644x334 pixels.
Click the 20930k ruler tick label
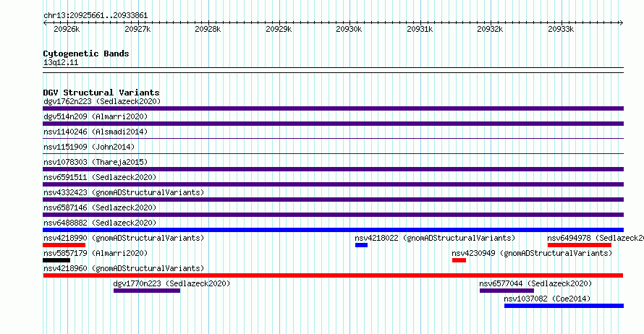[x=349, y=29]
